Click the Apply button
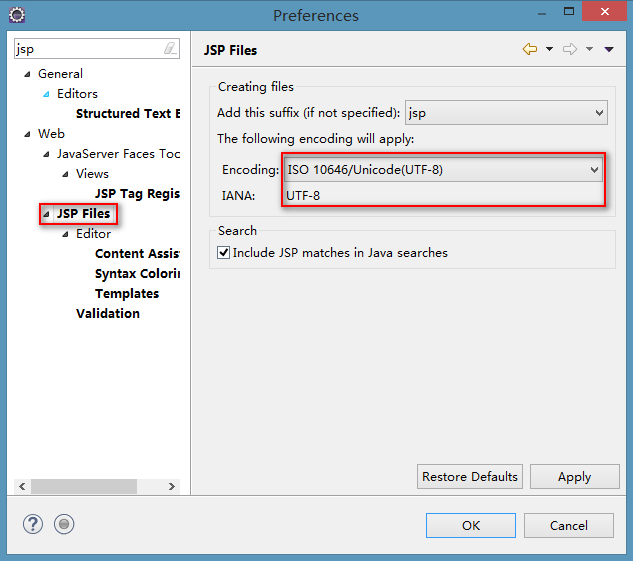The height and width of the screenshot is (561, 633). point(574,477)
